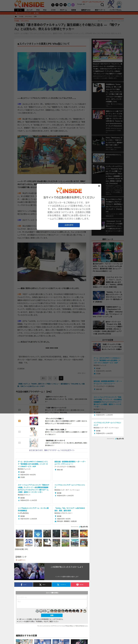Select the PCゲーム navigation tab
This screenshot has width=138, height=644.
tap(63, 10)
